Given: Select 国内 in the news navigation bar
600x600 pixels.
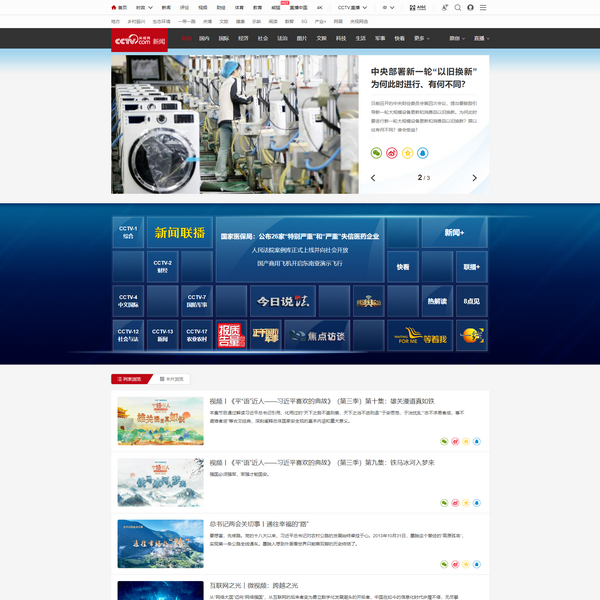Looking at the screenshot, I should pos(204,38).
